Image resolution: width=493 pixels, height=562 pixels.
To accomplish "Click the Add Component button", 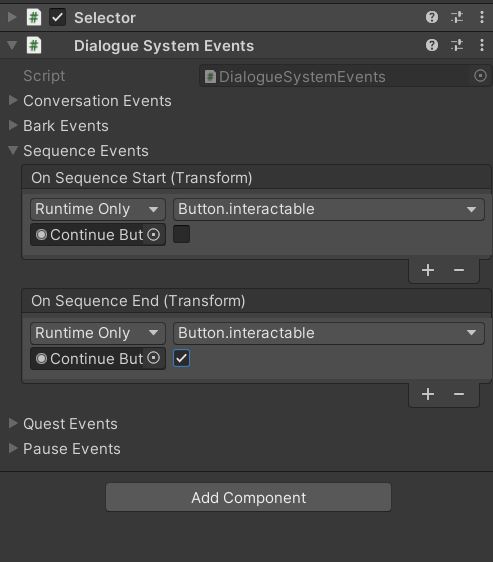I will click(x=248, y=497).
